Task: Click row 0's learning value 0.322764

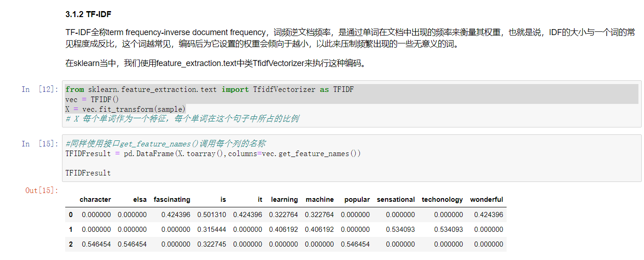Action: click(x=284, y=215)
